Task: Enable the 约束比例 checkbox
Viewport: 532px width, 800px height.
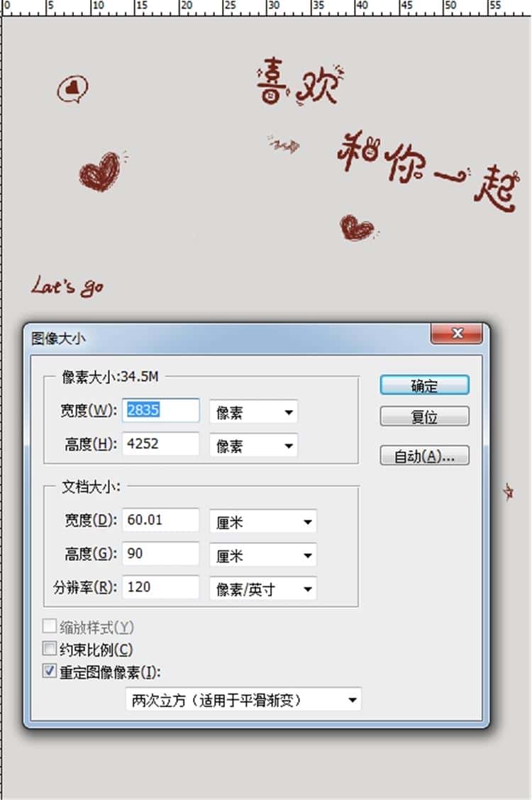Action: coord(50,648)
